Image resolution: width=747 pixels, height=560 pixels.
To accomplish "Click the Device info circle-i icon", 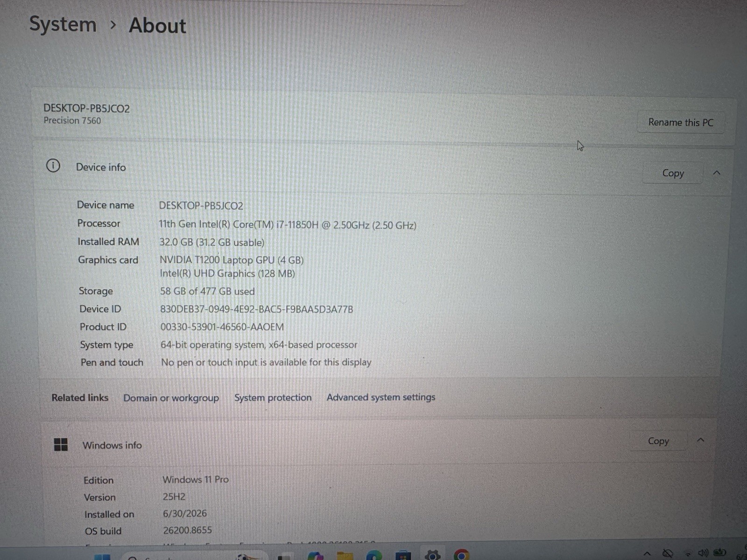I will [53, 166].
